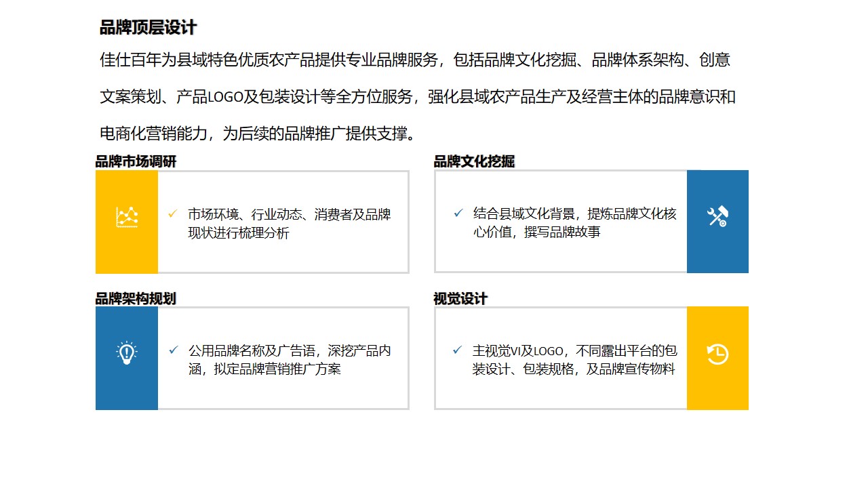Click the checkmark bullet before 公用品牌名称
This screenshot has height=488, width=868.
point(174,350)
